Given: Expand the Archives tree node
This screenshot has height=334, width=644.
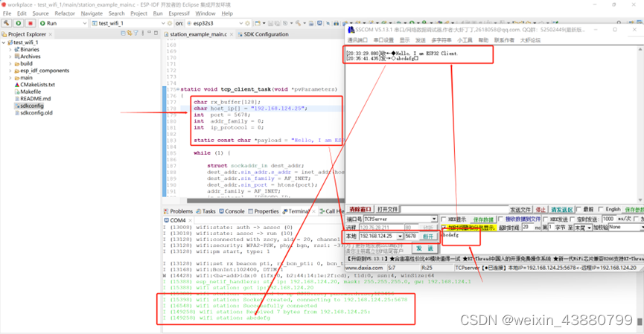Looking at the screenshot, I should click(x=10, y=57).
